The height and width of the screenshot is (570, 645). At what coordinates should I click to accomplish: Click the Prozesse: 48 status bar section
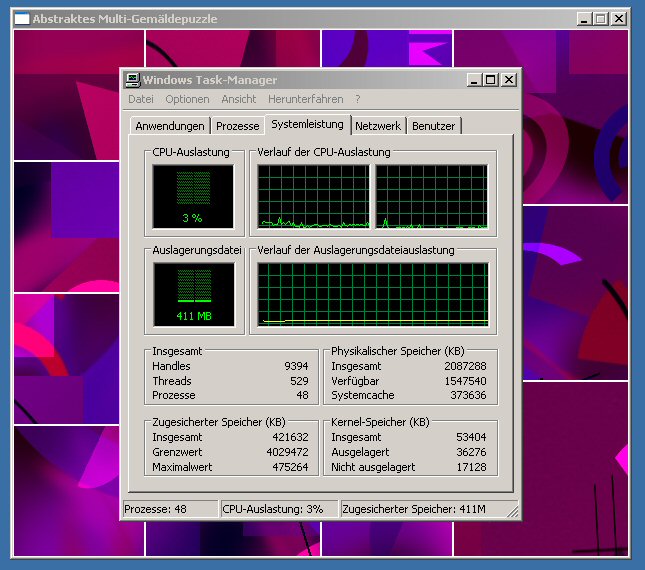point(170,509)
